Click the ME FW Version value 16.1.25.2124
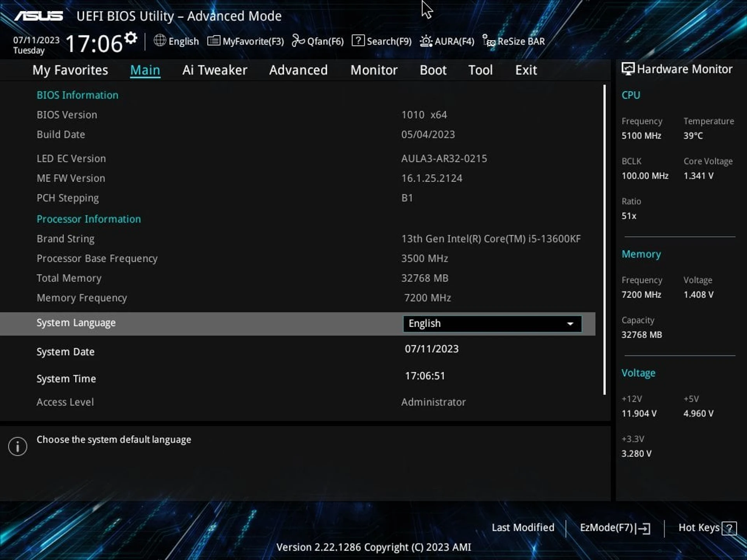Image resolution: width=747 pixels, height=560 pixels. click(432, 178)
